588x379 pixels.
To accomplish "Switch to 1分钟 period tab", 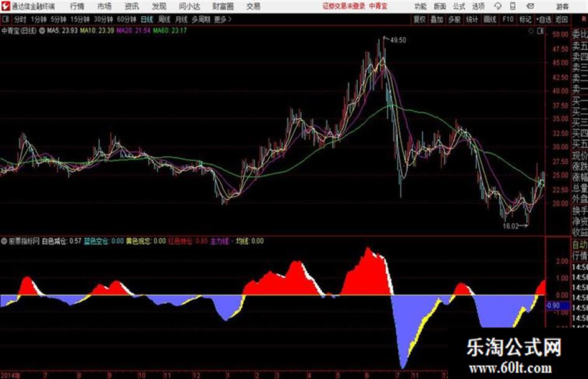I will click(38, 19).
